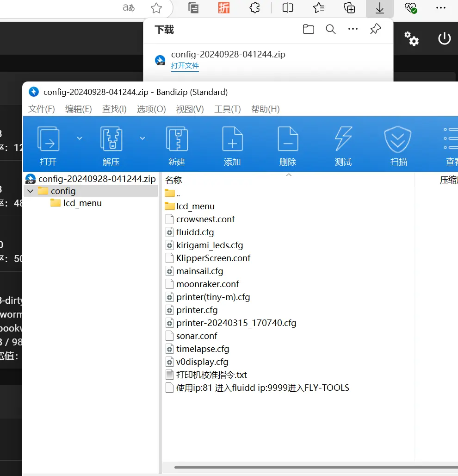Screen dimensions: 458x476
Task: Click the browser Downloads arrow icon
Action: pos(380,8)
